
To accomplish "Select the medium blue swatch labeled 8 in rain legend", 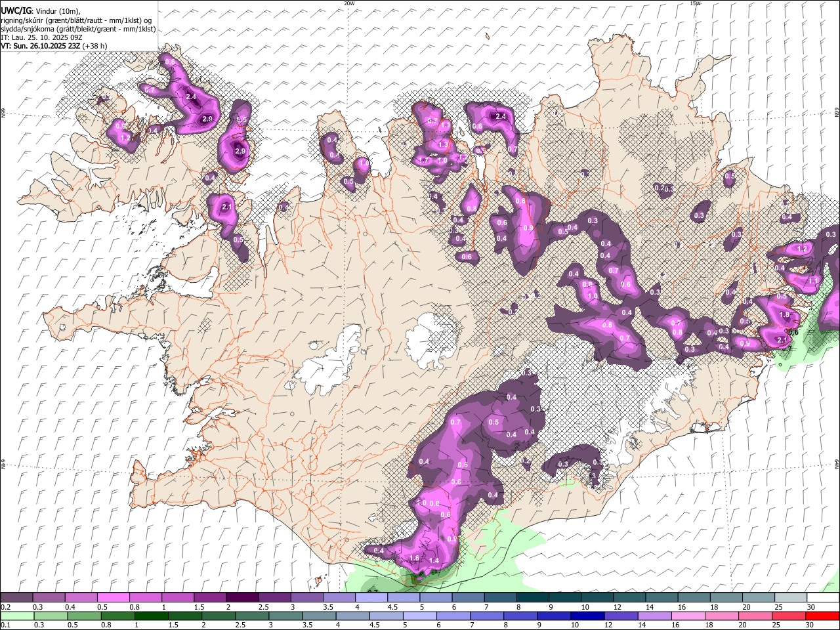I will (521, 616).
